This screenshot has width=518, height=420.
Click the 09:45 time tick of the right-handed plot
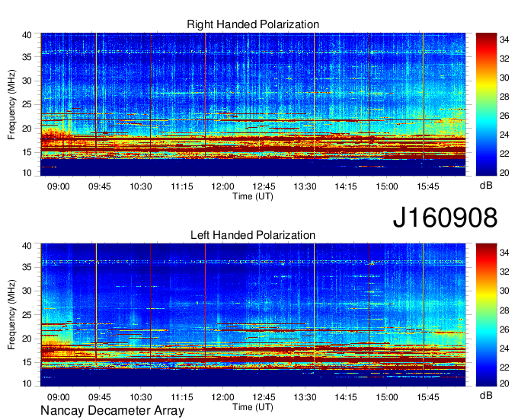coord(100,186)
